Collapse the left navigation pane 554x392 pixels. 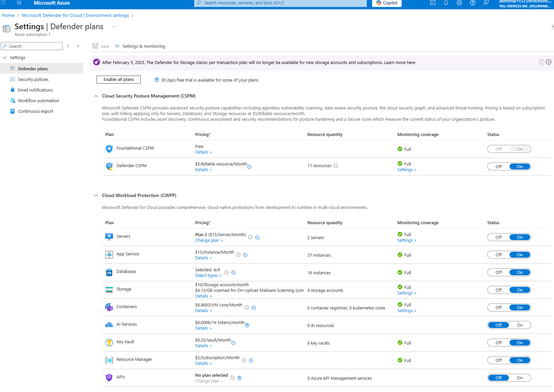pos(78,46)
